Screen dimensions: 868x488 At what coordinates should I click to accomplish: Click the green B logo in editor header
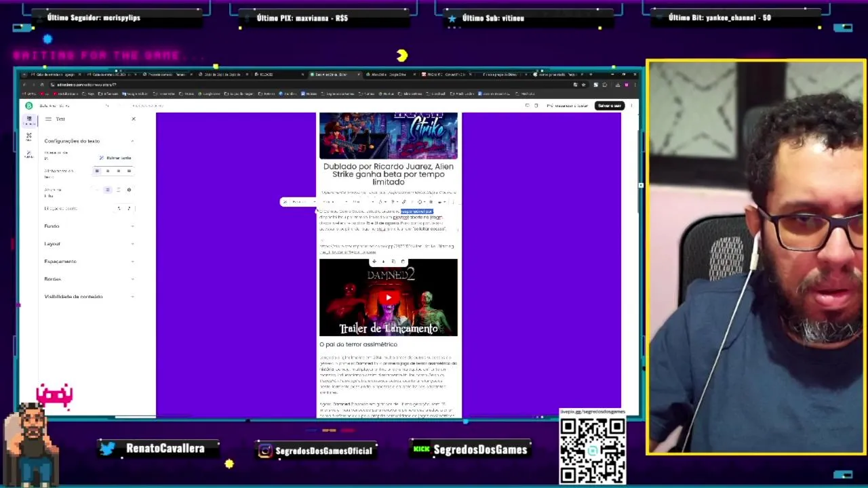click(28, 106)
